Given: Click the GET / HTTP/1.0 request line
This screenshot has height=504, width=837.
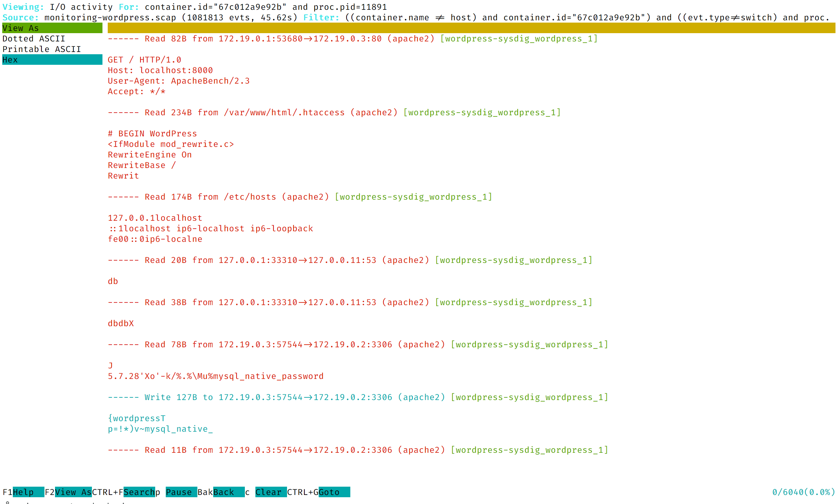Looking at the screenshot, I should 145,60.
